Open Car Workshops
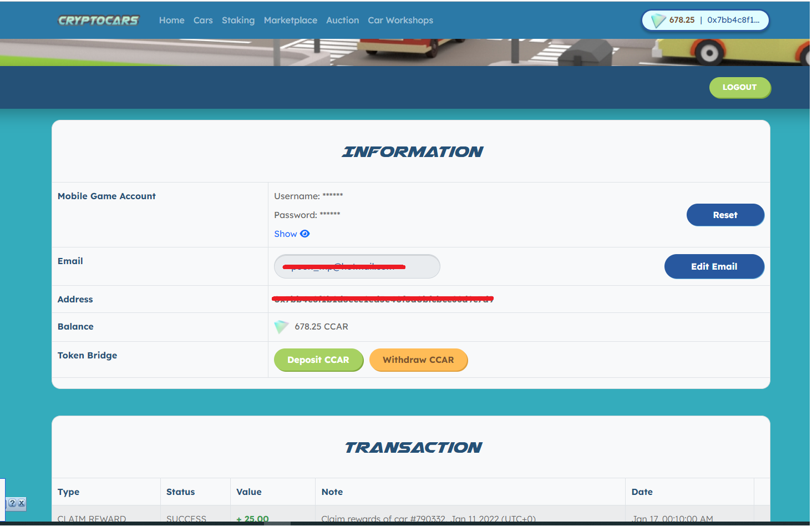This screenshot has width=812, height=526. [x=400, y=21]
